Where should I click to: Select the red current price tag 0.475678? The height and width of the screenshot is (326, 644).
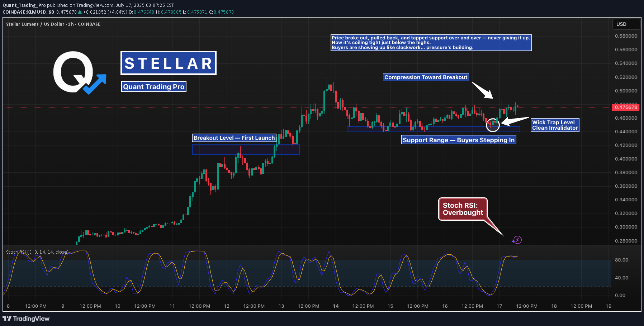626,107
